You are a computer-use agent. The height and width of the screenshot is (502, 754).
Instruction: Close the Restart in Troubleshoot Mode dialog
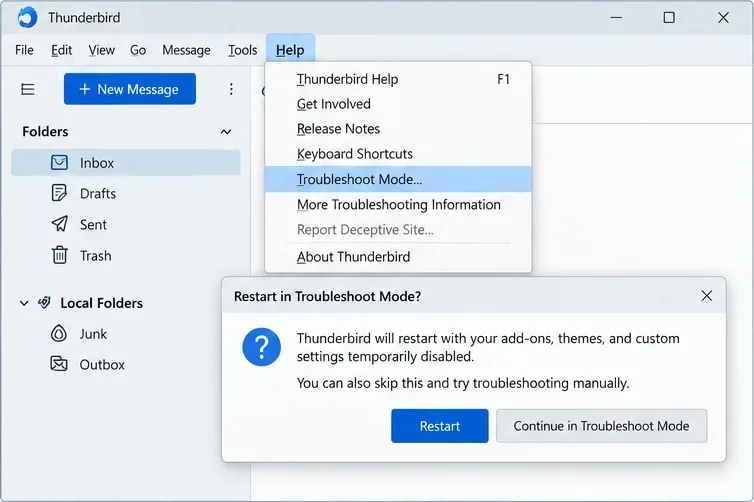click(x=706, y=296)
